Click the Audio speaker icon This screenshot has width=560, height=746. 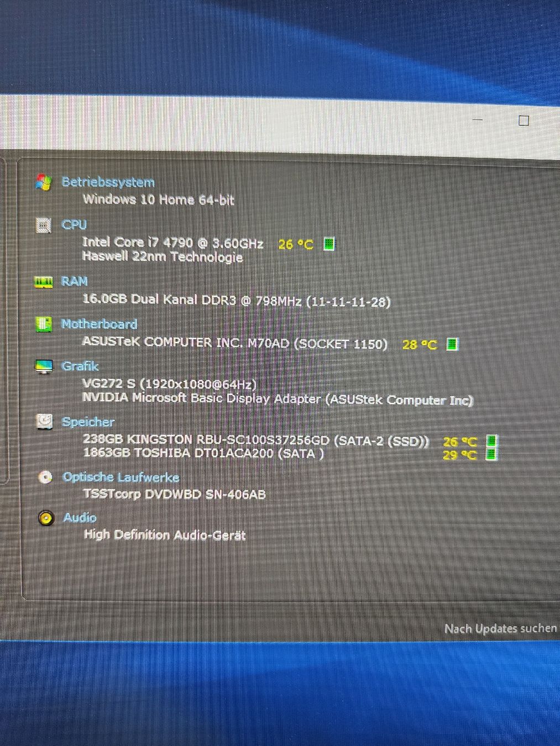pyautogui.click(x=46, y=518)
